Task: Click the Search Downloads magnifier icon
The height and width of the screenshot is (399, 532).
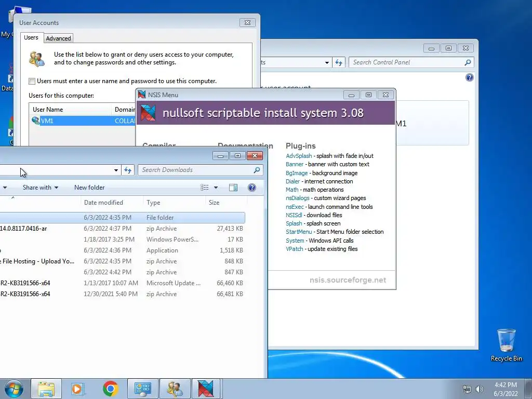Action: pyautogui.click(x=257, y=170)
